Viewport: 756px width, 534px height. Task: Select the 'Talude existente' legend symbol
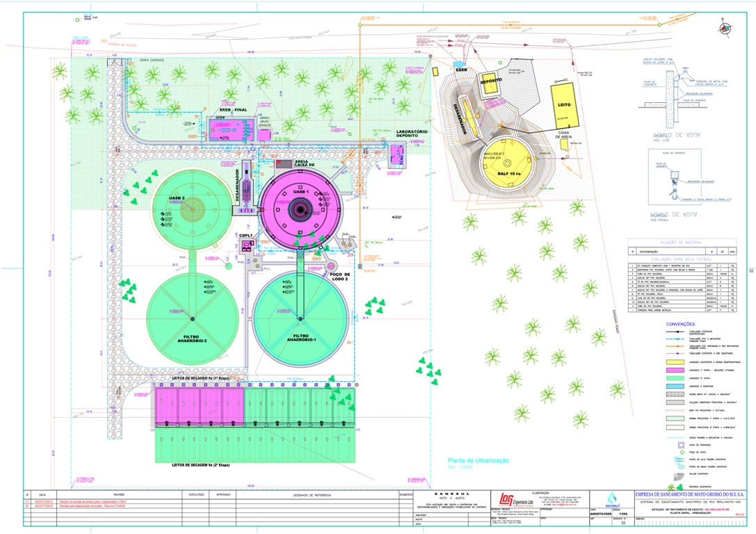[680, 476]
